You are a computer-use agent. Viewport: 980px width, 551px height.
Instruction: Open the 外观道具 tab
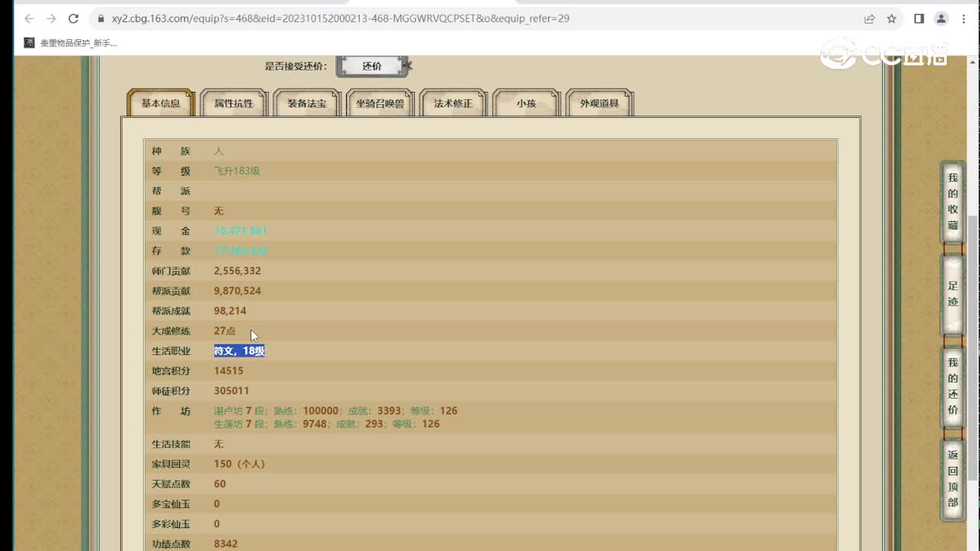(599, 103)
